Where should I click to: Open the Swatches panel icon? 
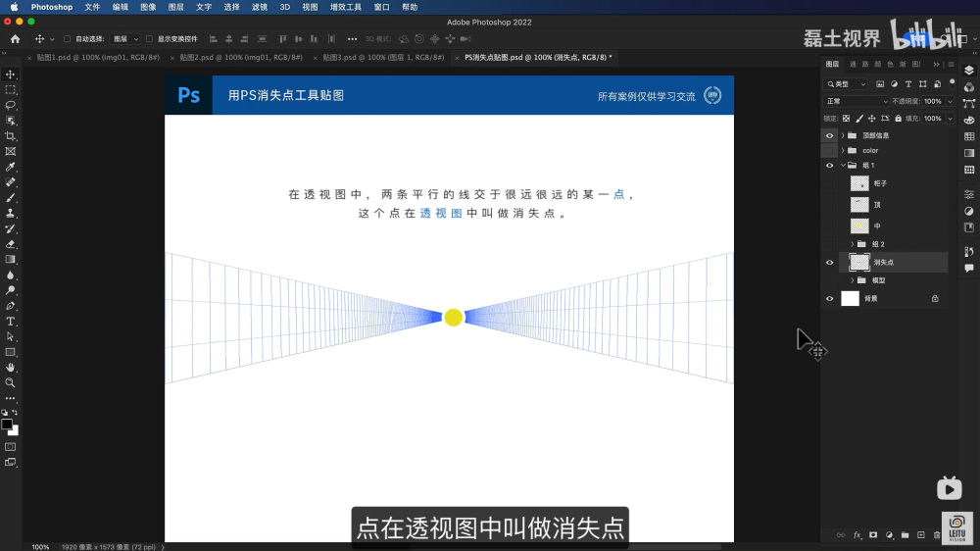click(x=969, y=136)
